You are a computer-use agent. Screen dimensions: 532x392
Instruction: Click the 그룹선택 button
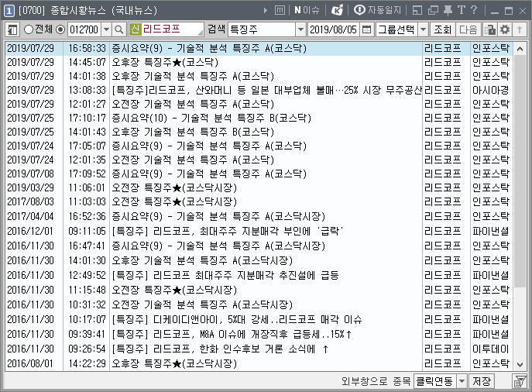click(x=396, y=30)
